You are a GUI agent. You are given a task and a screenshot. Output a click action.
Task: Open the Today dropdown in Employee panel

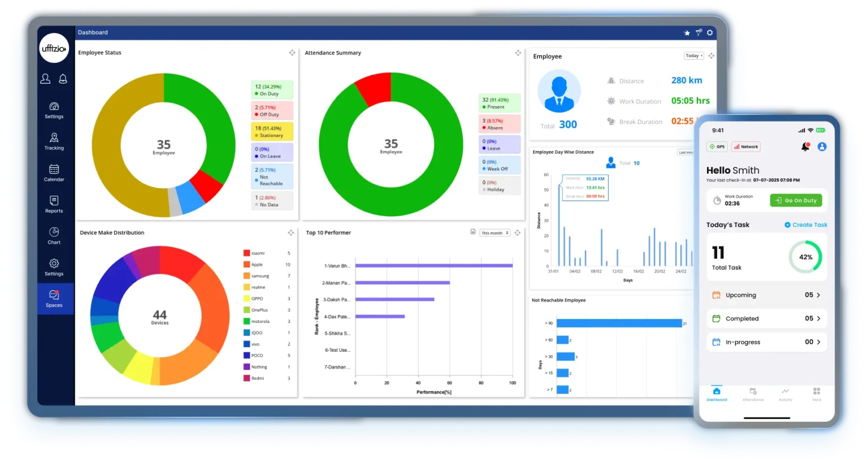pyautogui.click(x=693, y=56)
